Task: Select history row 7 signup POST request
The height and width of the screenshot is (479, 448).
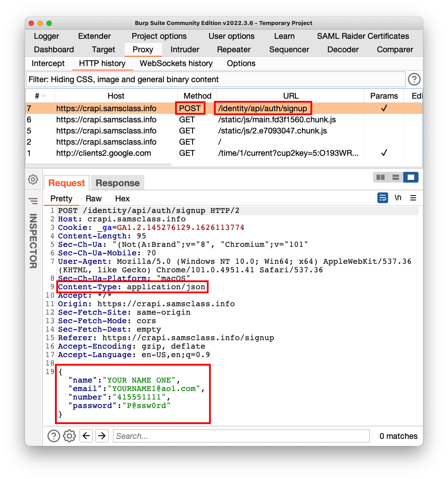Action: pos(224,108)
